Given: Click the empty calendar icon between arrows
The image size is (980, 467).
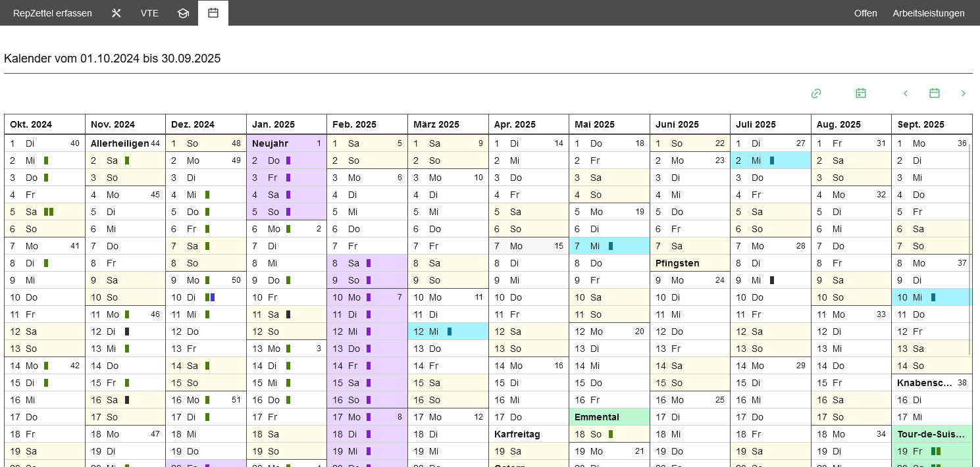Looking at the screenshot, I should tap(935, 93).
